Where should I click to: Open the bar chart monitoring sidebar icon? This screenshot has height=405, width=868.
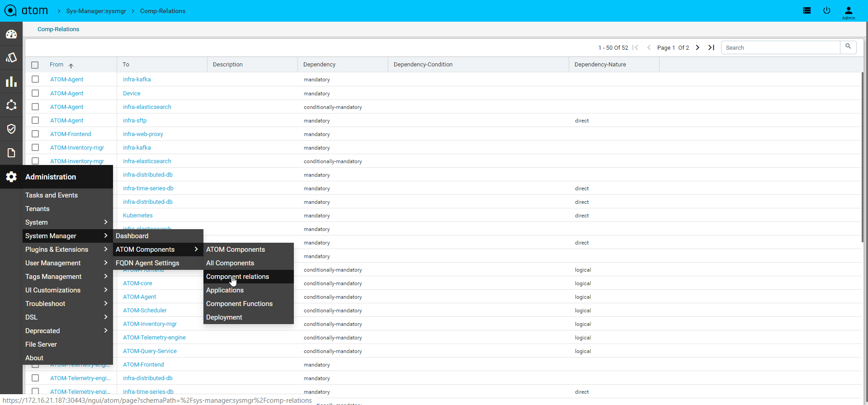pyautogui.click(x=11, y=82)
